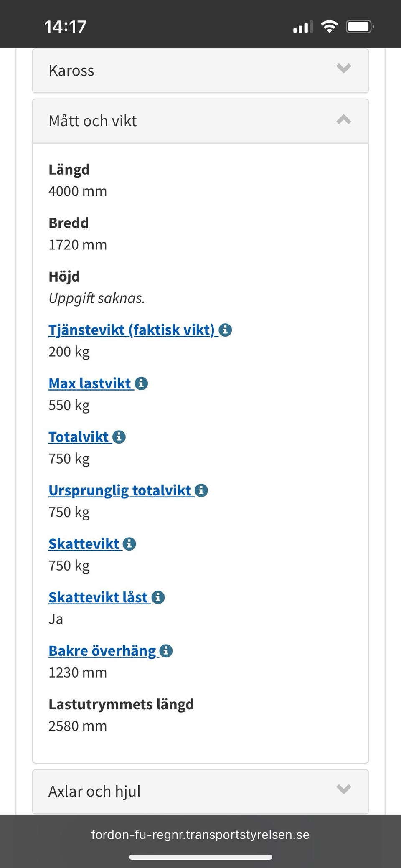
Task: Click info icon beside Bakre överhäng
Action: pyautogui.click(x=166, y=651)
